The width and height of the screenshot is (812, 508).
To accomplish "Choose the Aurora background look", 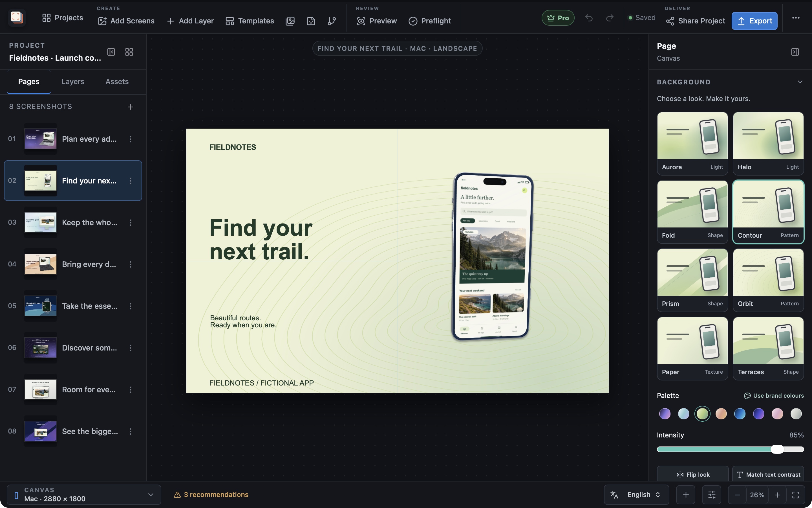I will (692, 143).
